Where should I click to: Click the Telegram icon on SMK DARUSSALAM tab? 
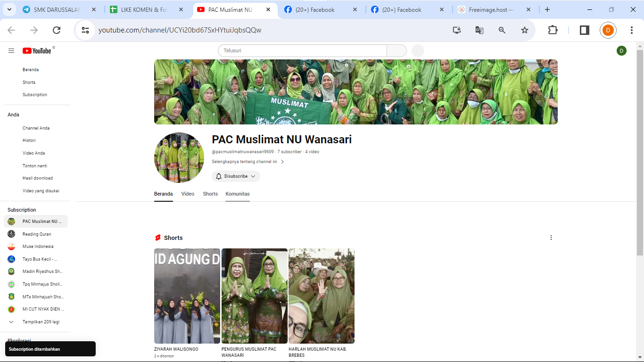tap(26, 9)
